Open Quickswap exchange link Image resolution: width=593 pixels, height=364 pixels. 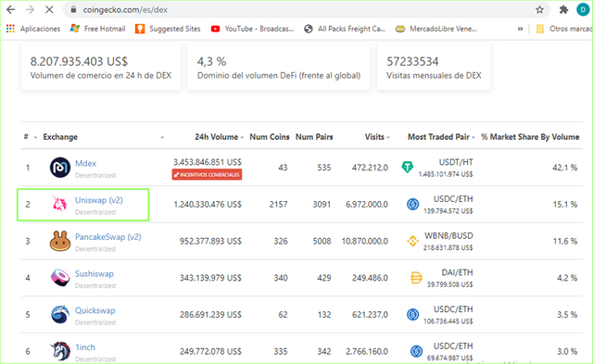(95, 310)
